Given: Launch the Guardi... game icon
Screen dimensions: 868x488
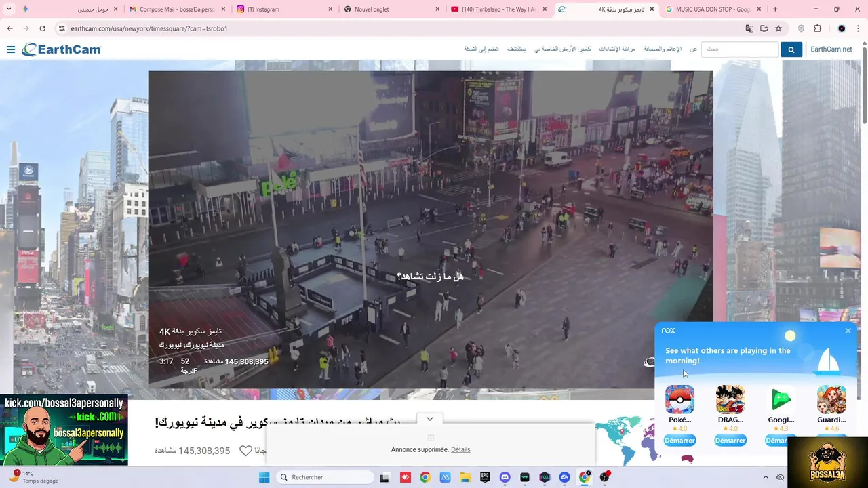Looking at the screenshot, I should 831,399.
